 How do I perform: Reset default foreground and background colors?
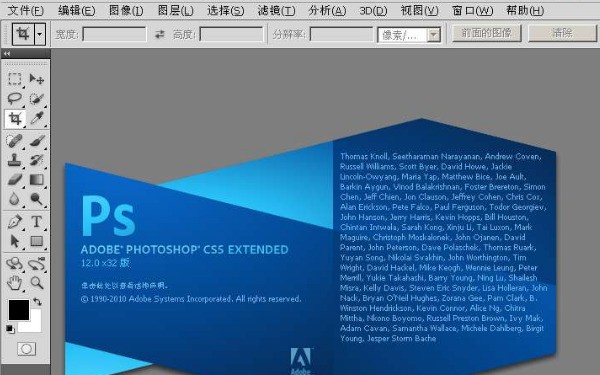(x=10, y=329)
